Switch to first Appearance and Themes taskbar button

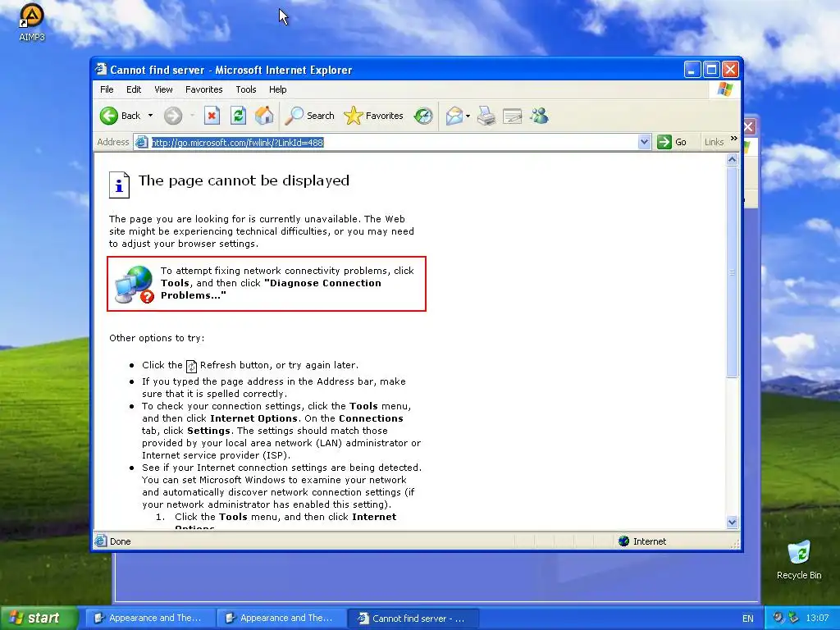tap(149, 619)
